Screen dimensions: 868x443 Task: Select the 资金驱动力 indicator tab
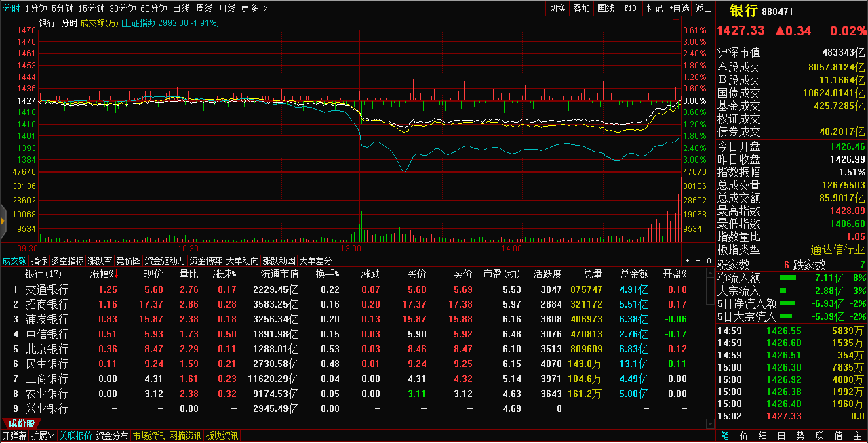pos(165,261)
